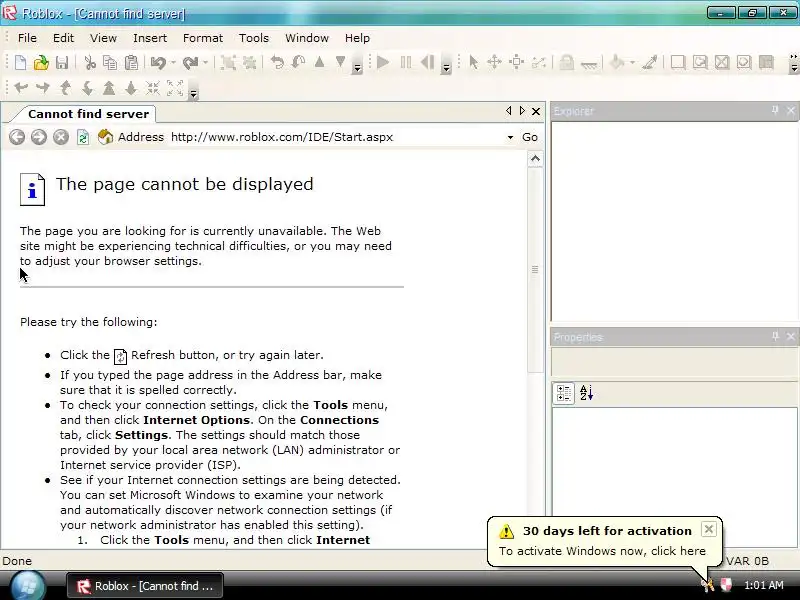Click the Ungroup parts icon
The height and width of the screenshot is (600, 800).
tap(249, 63)
